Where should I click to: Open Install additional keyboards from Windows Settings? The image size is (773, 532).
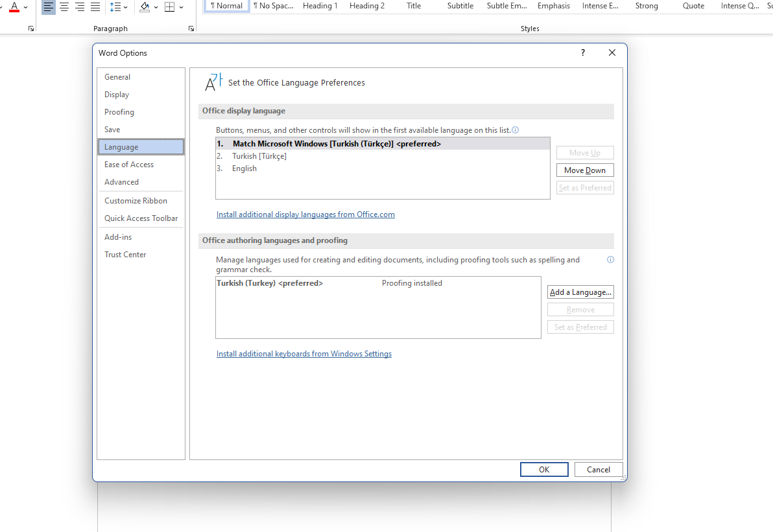click(x=304, y=354)
